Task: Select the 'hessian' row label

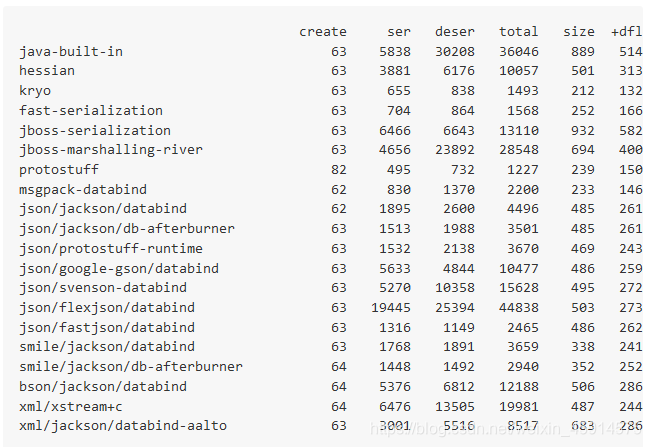Action: (x=47, y=71)
